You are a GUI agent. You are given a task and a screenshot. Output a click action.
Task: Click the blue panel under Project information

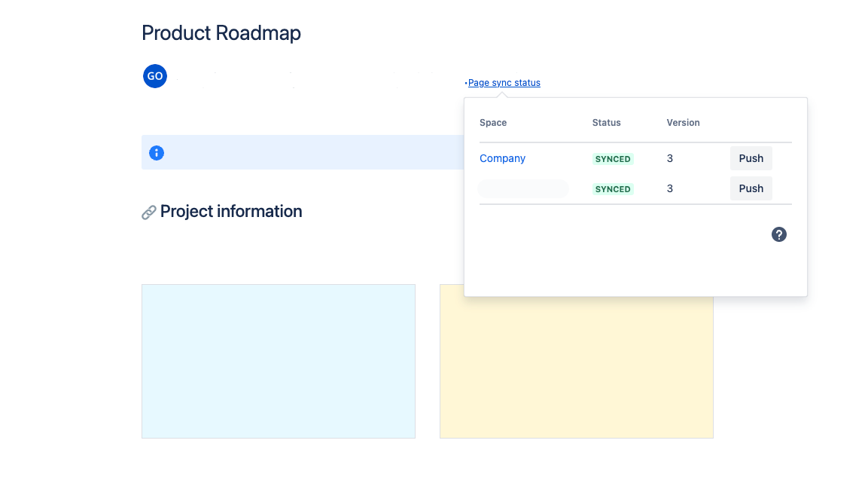click(278, 361)
